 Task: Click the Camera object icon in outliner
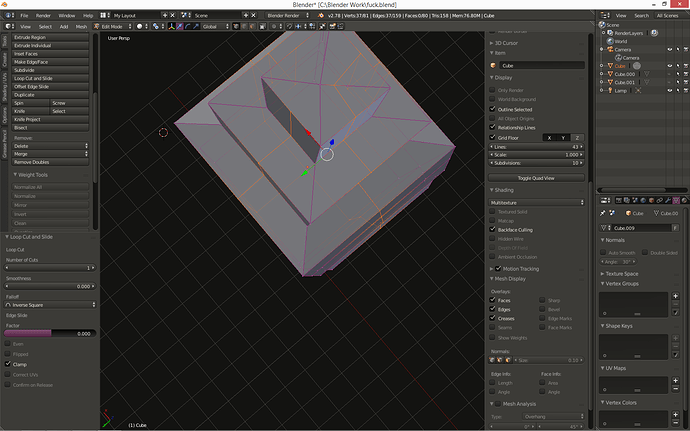coord(609,48)
